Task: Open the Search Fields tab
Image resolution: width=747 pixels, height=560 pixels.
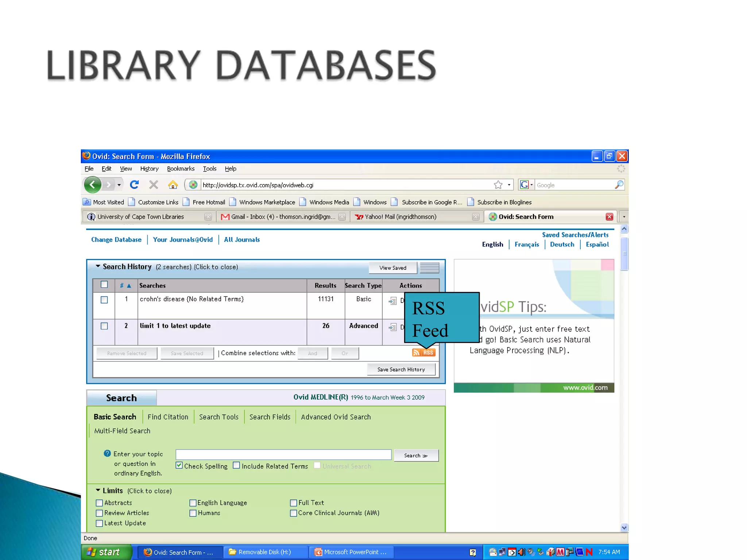Action: [x=270, y=417]
